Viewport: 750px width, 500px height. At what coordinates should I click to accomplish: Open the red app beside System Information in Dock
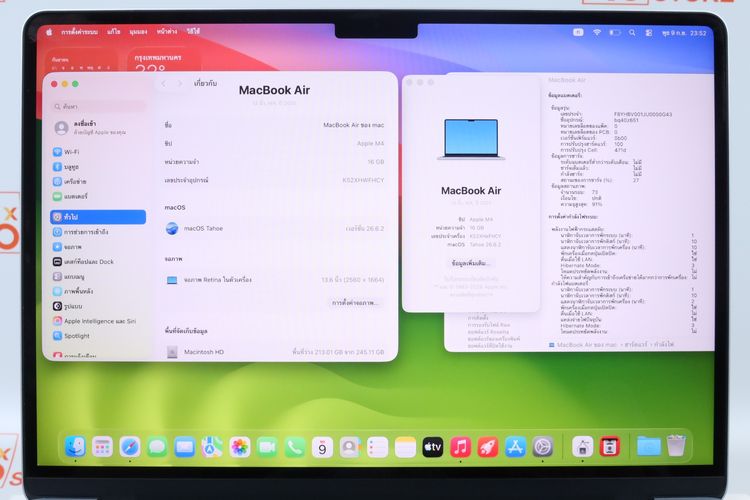609,447
